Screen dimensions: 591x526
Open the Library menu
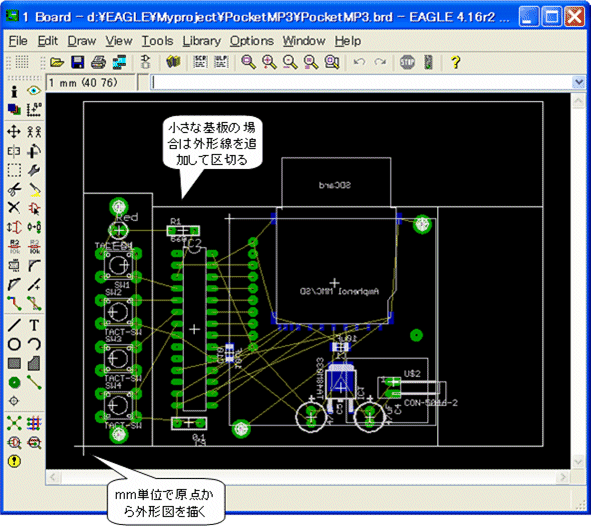coord(202,41)
